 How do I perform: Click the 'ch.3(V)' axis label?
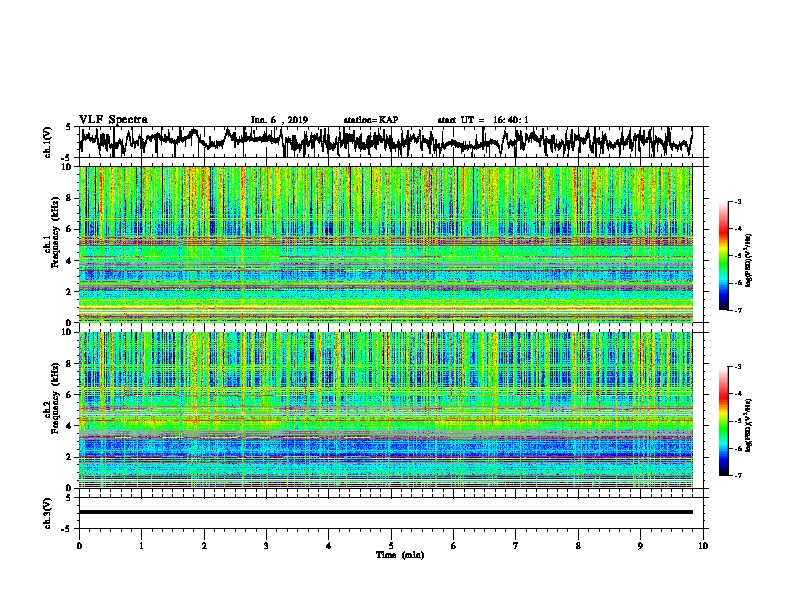tap(47, 514)
